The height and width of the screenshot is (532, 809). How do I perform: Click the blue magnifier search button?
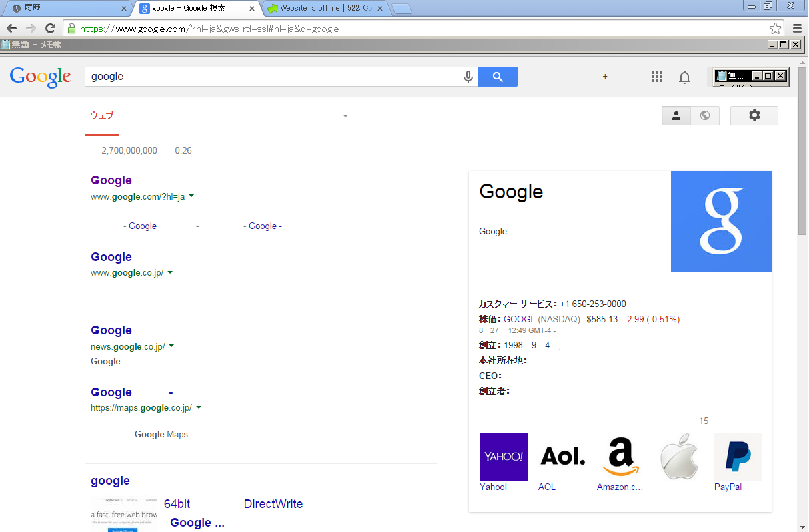(x=498, y=77)
